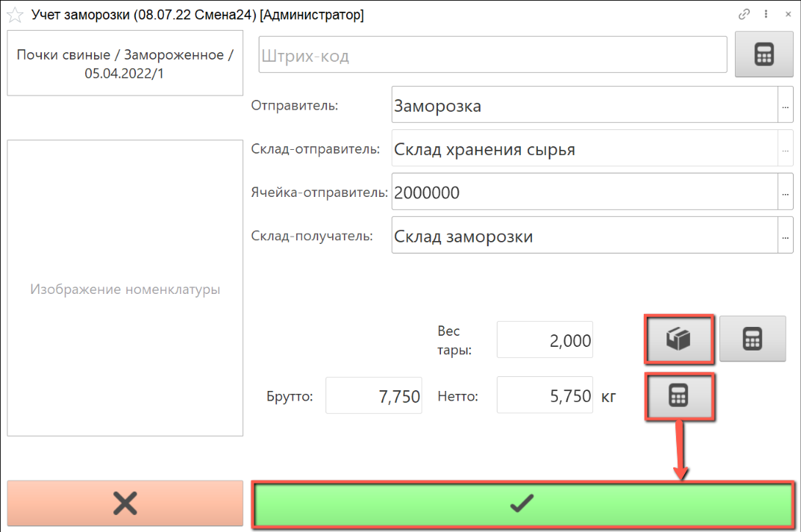Open the three-dot more options menu
This screenshot has width=801, height=532.
pyautogui.click(x=766, y=14)
